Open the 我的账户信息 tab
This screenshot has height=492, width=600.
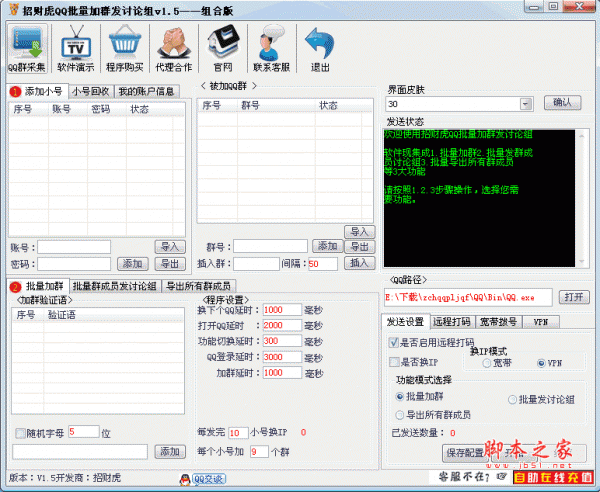(x=146, y=92)
